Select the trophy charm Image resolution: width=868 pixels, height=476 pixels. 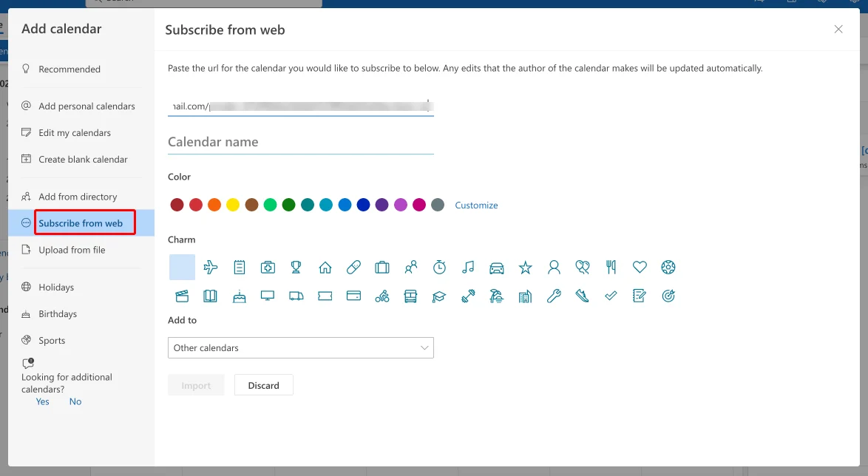point(296,268)
